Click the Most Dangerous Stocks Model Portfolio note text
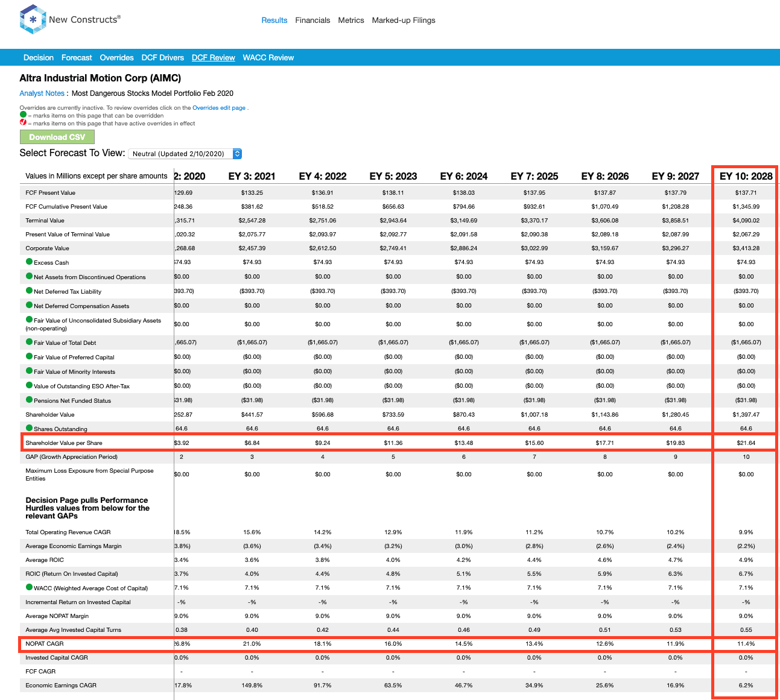Image resolution: width=780 pixels, height=700 pixels. pos(153,93)
